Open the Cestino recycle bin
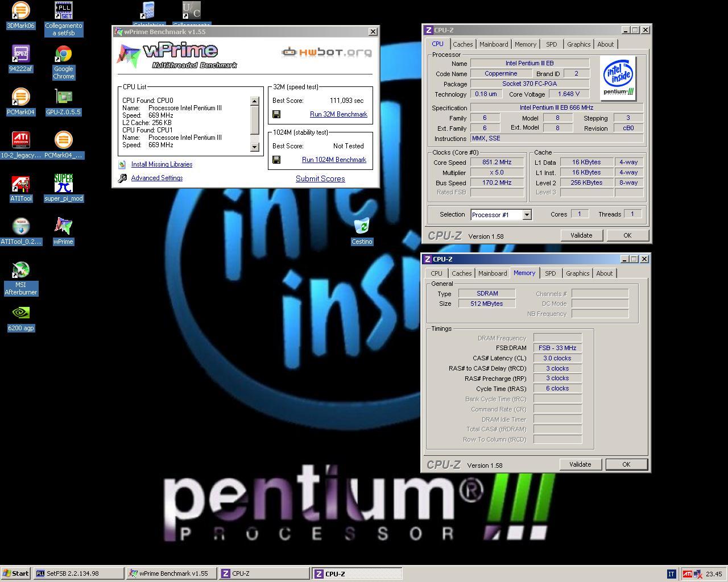 point(362,231)
